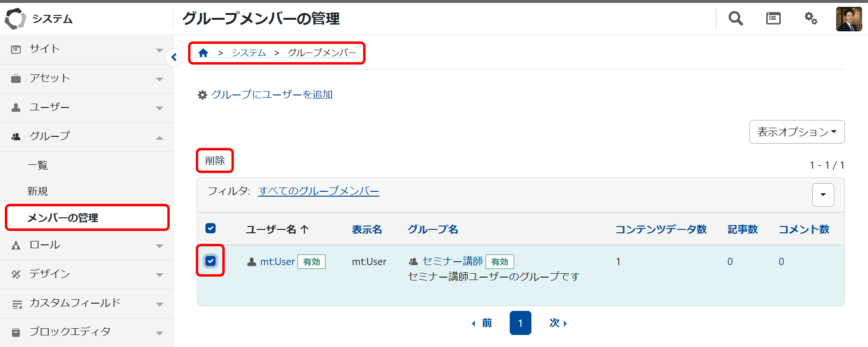Open the 表示オプション dropdown

[x=797, y=132]
